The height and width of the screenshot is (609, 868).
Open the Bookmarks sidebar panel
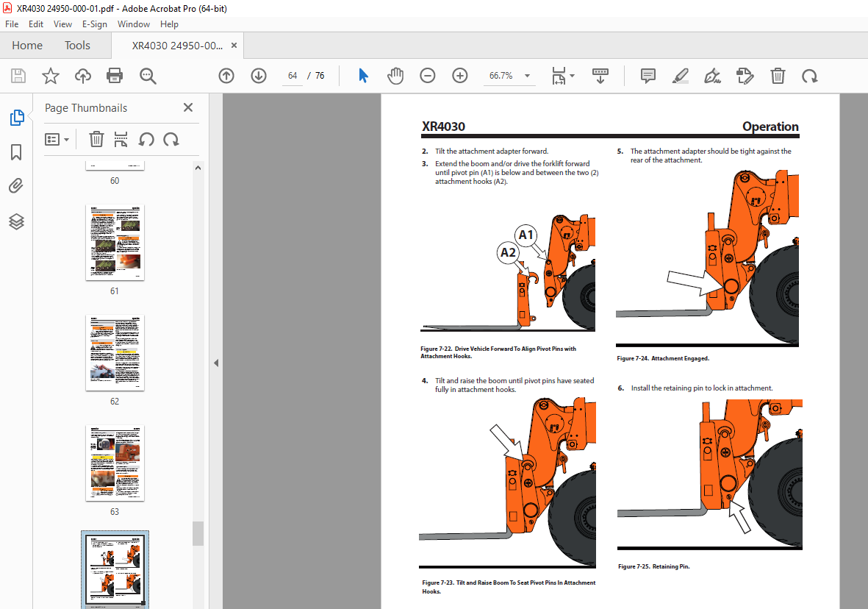tap(17, 152)
